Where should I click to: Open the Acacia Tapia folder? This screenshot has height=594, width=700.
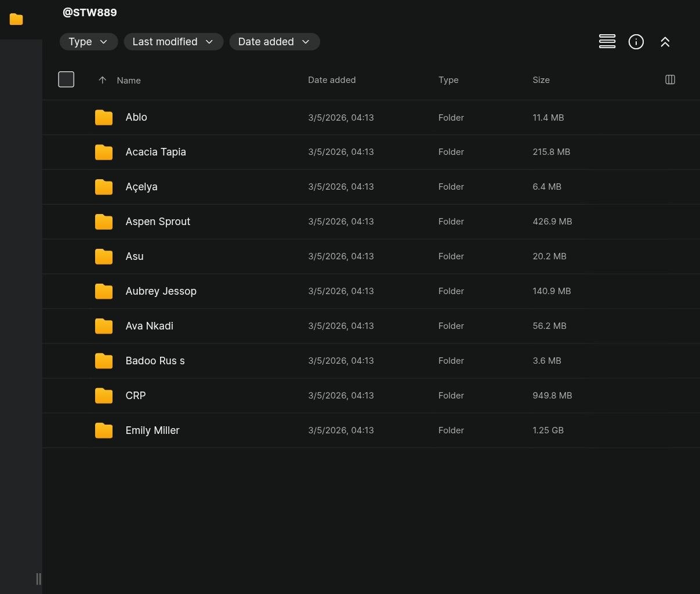point(155,152)
